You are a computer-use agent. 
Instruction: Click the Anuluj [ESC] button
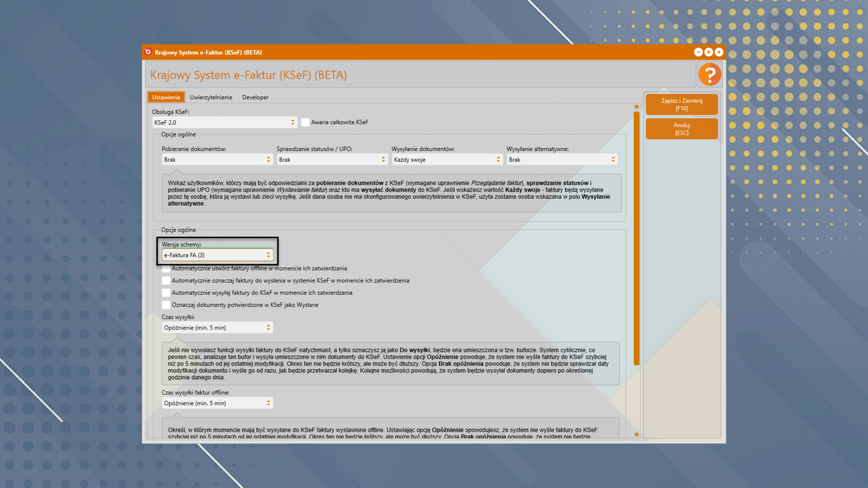tap(681, 129)
